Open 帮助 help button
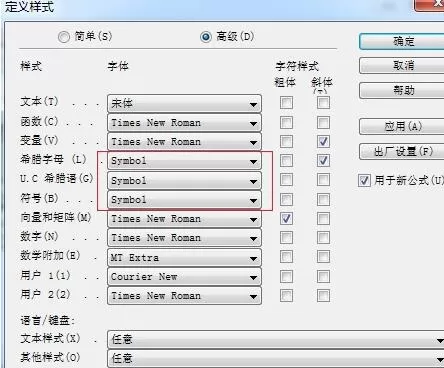The image size is (444, 368). click(402, 90)
